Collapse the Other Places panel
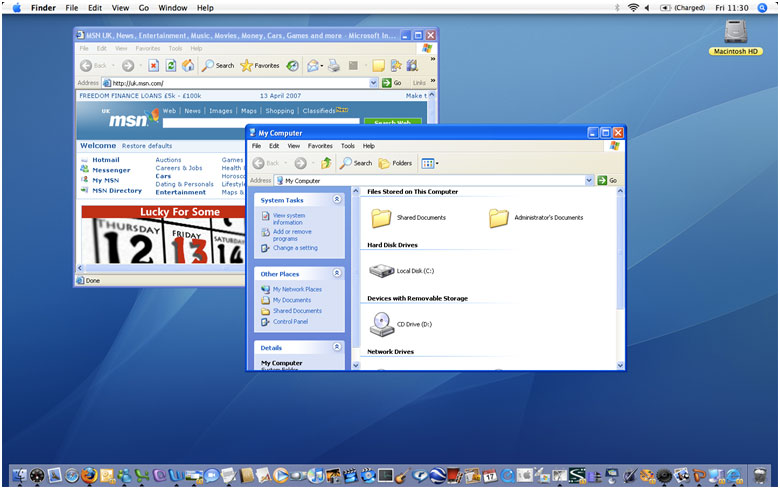Image resolution: width=780 pixels, height=489 pixels. point(337,273)
